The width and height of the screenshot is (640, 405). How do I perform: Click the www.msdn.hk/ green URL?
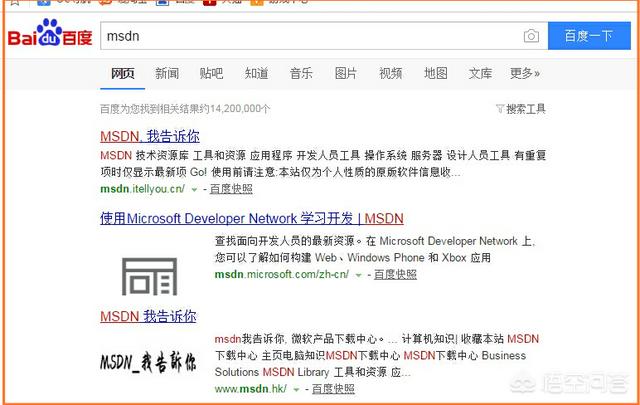point(251,389)
